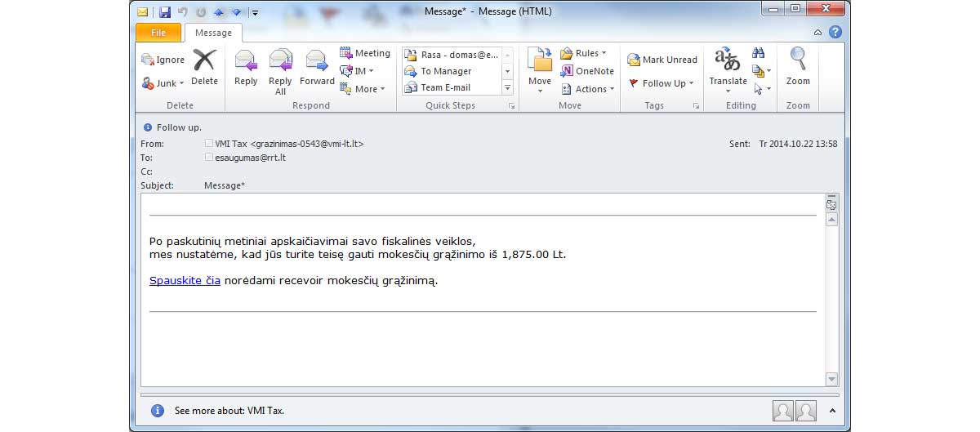Minimize the ribbon with the caret
This screenshot has width=980, height=432.
click(x=817, y=33)
